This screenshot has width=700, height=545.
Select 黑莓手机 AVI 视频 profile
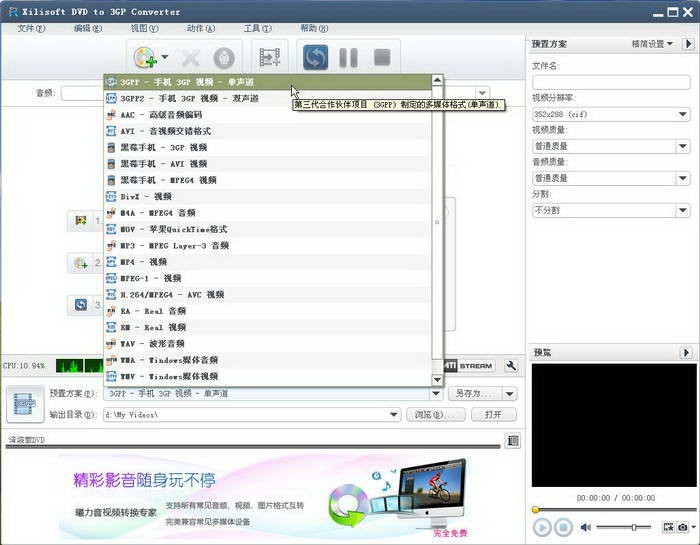click(268, 164)
